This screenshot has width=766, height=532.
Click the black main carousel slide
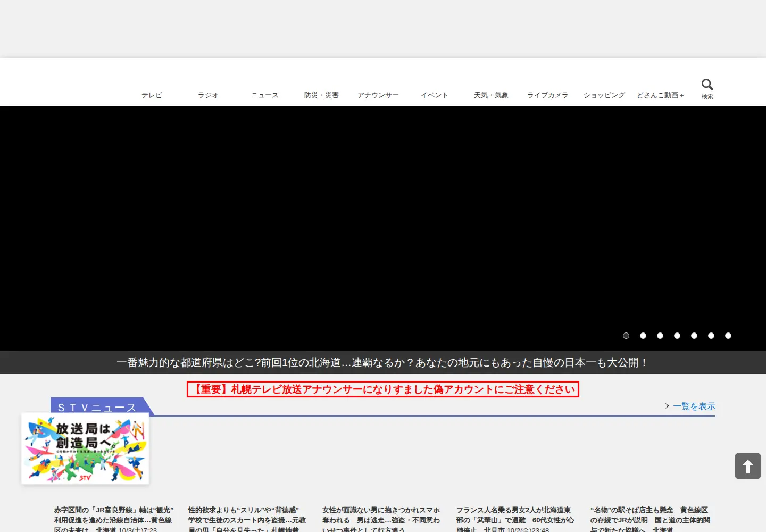point(383,228)
